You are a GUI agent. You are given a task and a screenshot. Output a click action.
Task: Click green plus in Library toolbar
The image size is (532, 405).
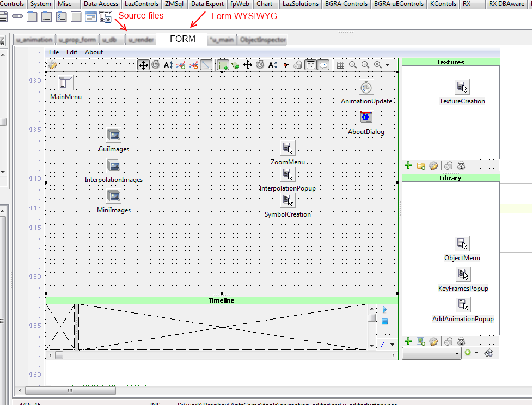408,341
